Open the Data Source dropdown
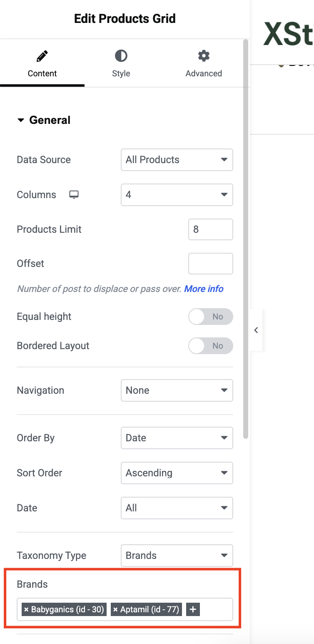The height and width of the screenshot is (644, 314). coord(177,160)
